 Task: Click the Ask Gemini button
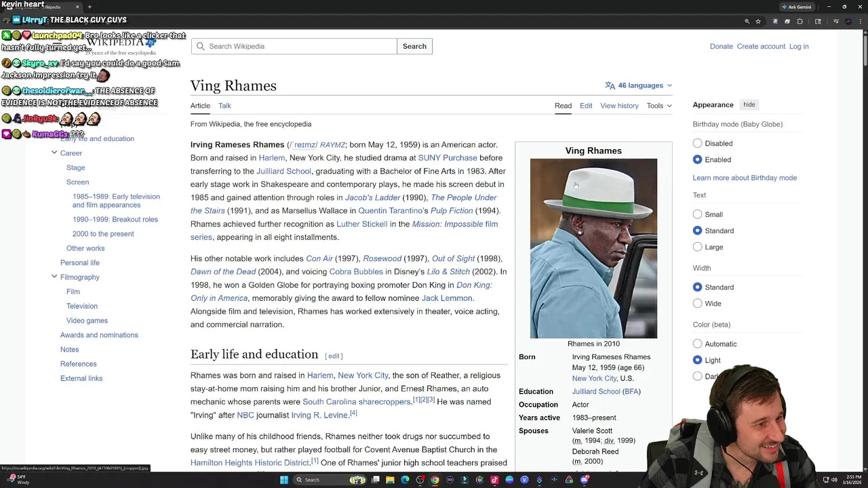[x=797, y=7]
